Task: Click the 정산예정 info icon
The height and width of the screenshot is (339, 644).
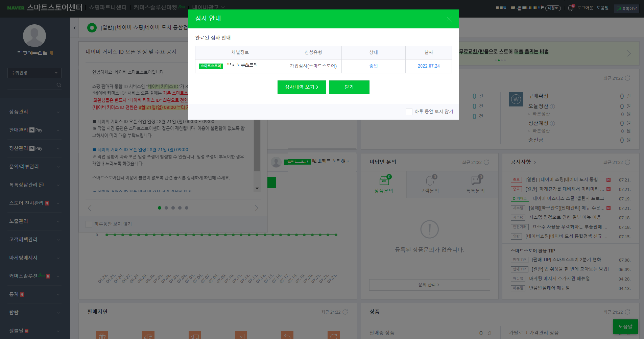Action: (x=552, y=123)
